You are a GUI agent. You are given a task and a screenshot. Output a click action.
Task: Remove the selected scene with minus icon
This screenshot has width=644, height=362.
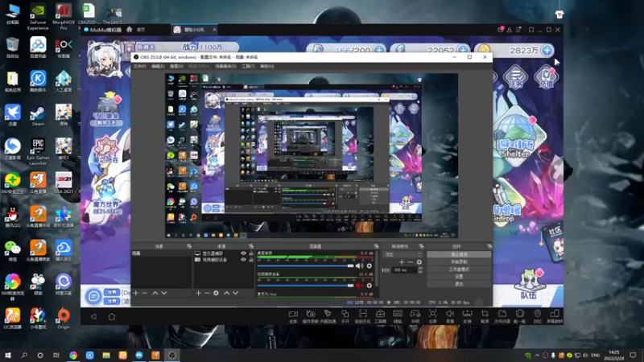click(x=145, y=293)
